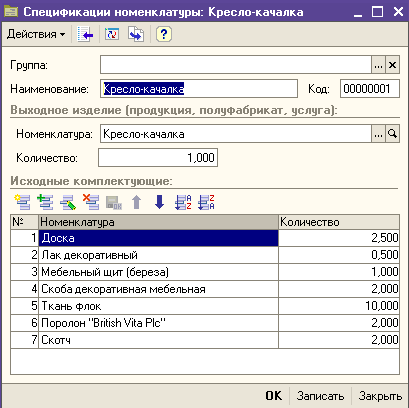Click the quantity 2,500 for Доска
409x408 pixels.
pos(339,238)
